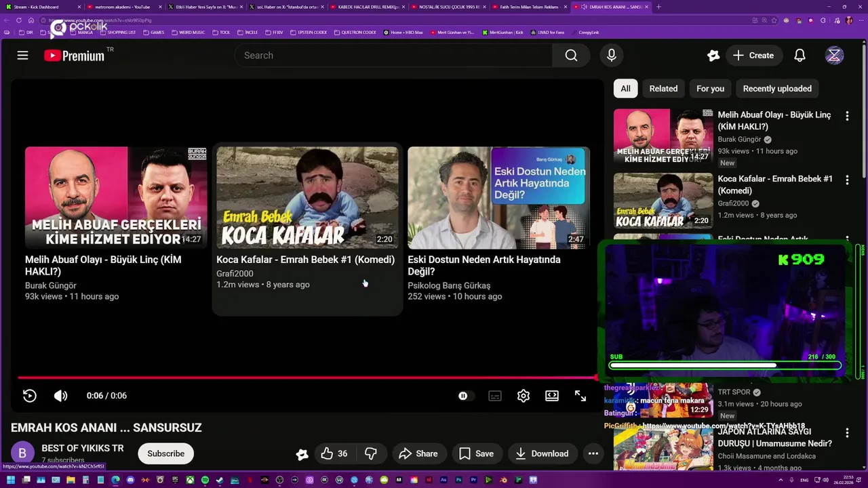
Task: Click the search magnifier button
Action: pyautogui.click(x=572, y=56)
